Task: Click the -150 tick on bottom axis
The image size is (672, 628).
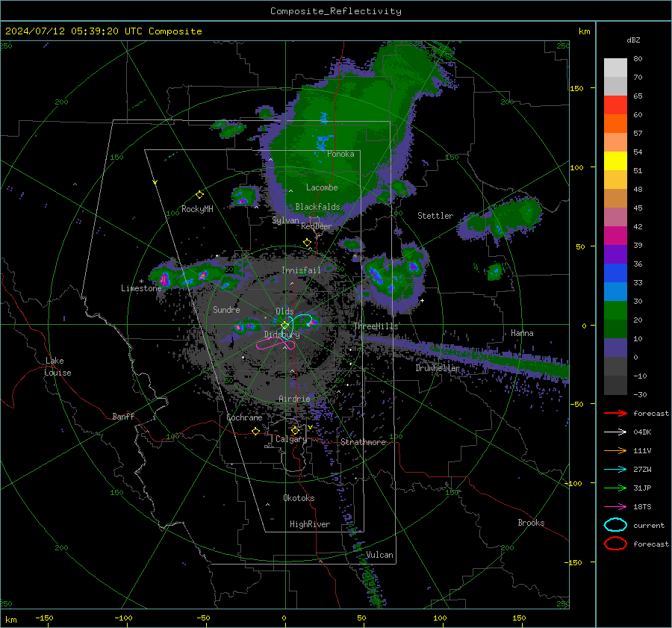Action: (44, 618)
